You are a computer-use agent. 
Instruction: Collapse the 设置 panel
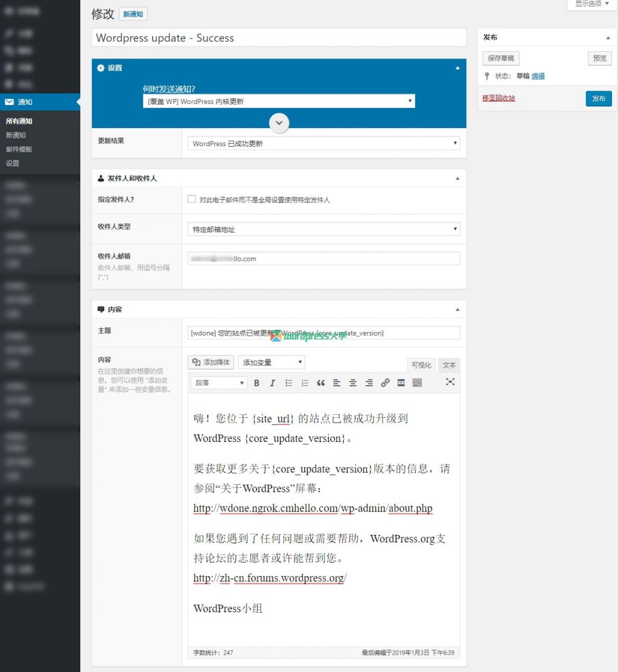[x=457, y=68]
